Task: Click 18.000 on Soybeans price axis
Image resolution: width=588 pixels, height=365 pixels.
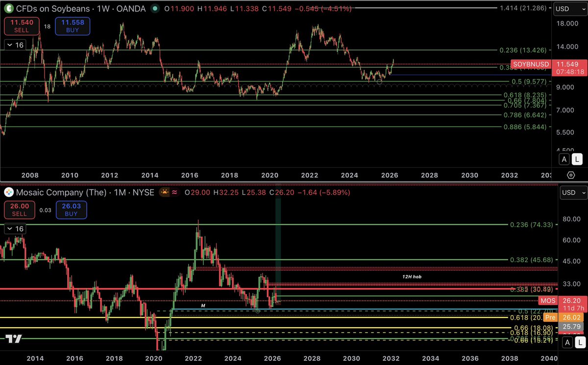Action: (568, 23)
